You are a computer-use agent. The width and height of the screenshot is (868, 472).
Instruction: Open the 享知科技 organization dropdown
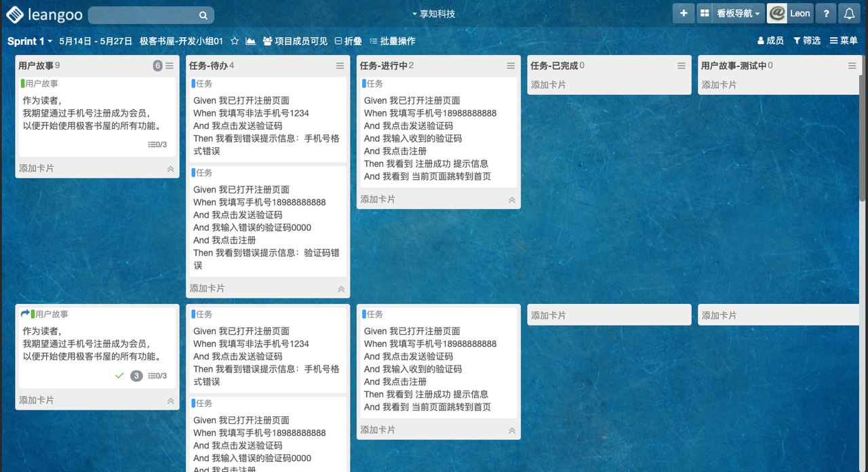[434, 14]
